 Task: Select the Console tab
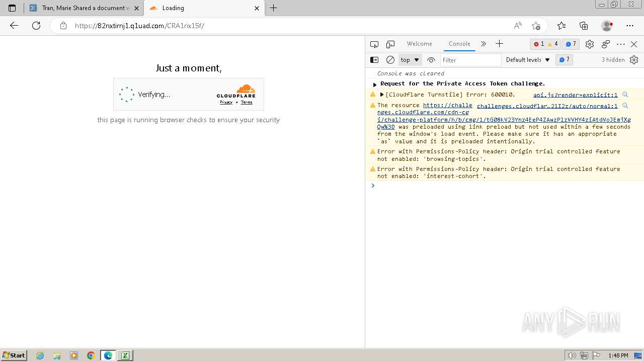(x=459, y=44)
